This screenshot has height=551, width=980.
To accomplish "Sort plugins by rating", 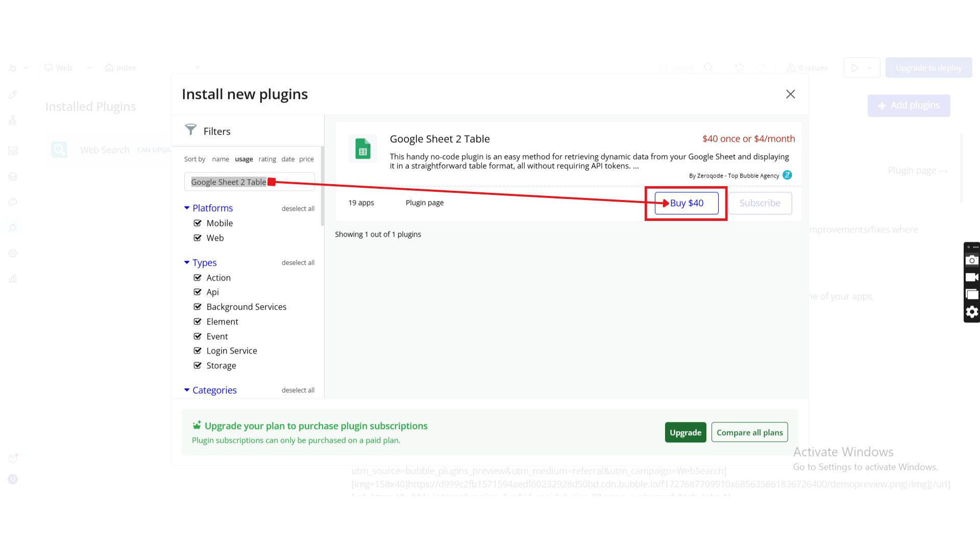I will (267, 159).
